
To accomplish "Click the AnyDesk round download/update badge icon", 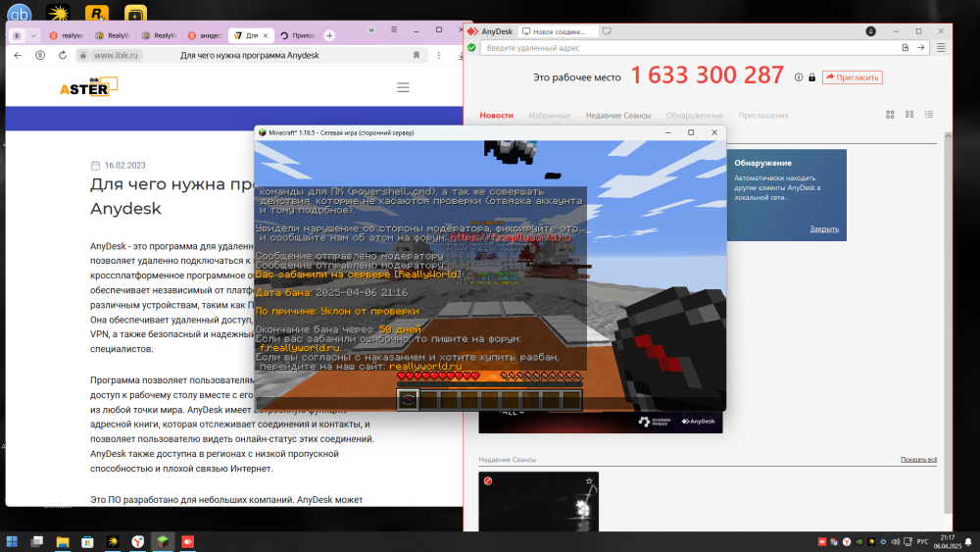I will click(x=870, y=31).
